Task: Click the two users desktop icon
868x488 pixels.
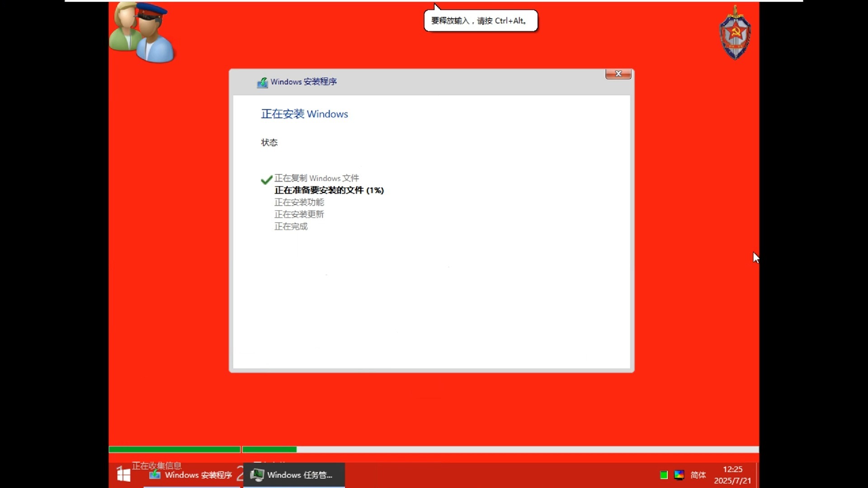Action: (142, 33)
